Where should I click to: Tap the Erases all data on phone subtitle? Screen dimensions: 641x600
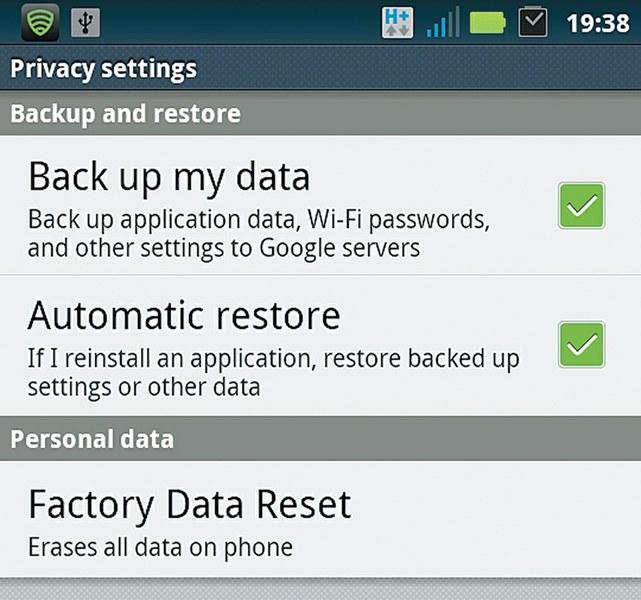point(160,547)
